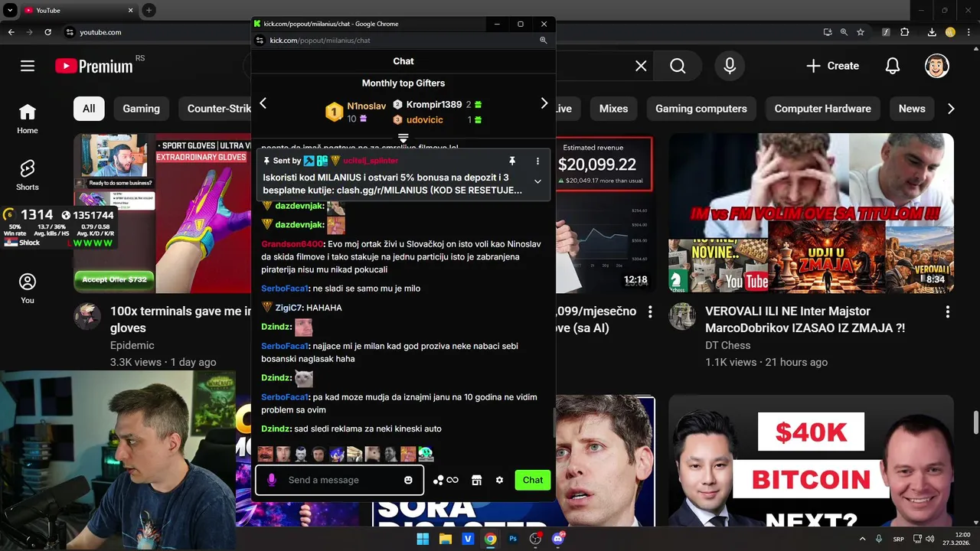Open the 100x terminals gloves video thumbnail

click(x=162, y=214)
